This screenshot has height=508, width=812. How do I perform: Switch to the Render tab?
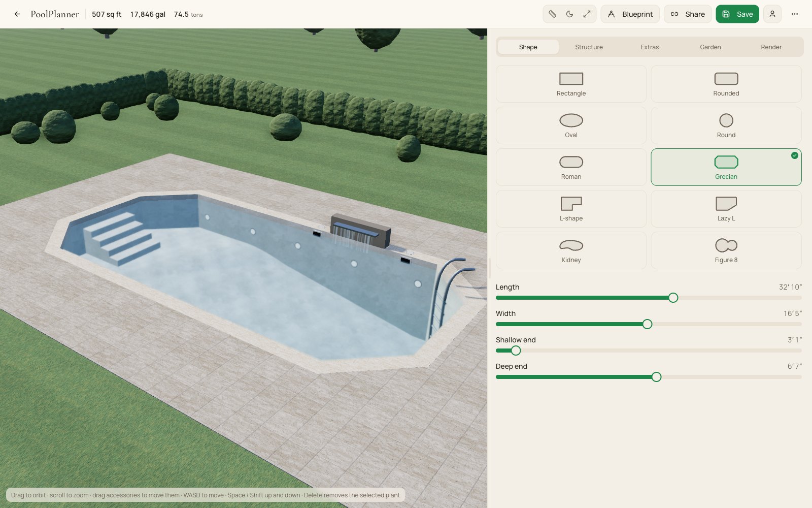pyautogui.click(x=771, y=47)
